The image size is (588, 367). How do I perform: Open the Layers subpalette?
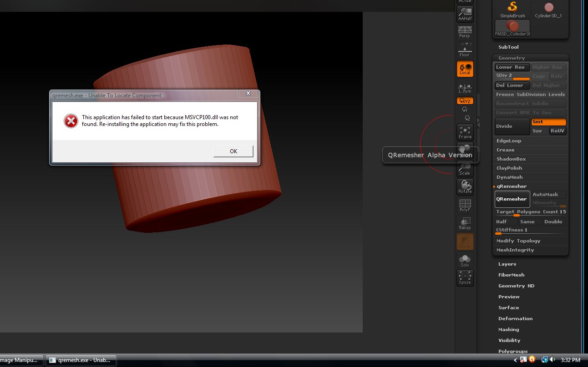[x=507, y=264]
